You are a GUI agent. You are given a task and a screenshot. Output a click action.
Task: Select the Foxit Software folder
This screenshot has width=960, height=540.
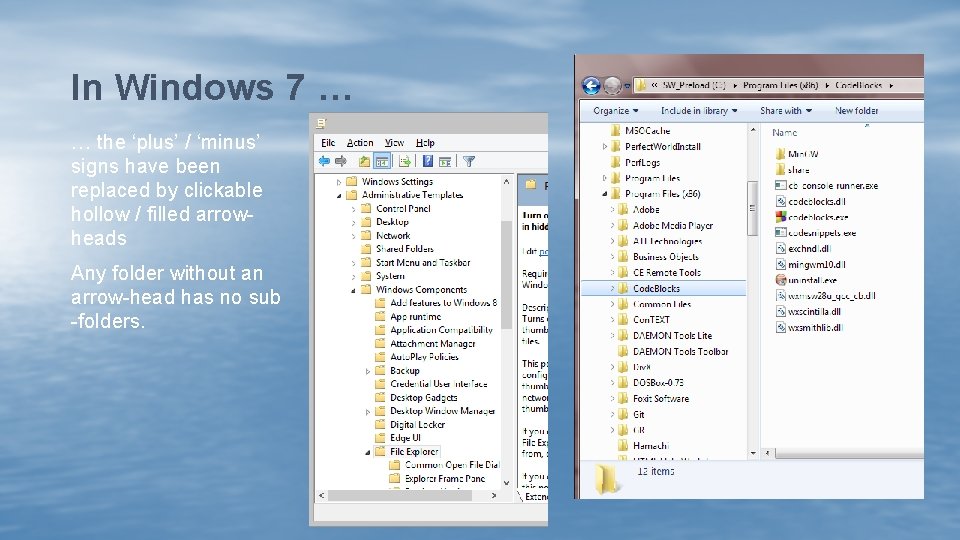[661, 399]
